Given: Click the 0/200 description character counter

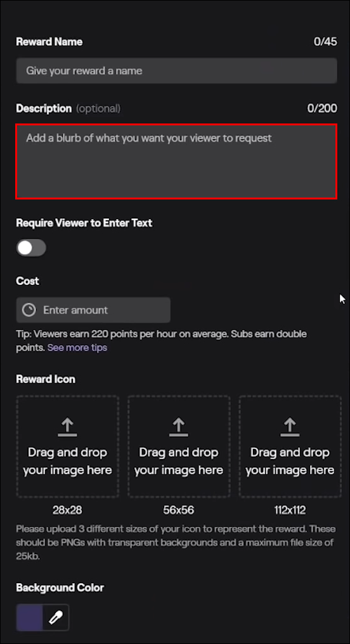Looking at the screenshot, I should 322,109.
